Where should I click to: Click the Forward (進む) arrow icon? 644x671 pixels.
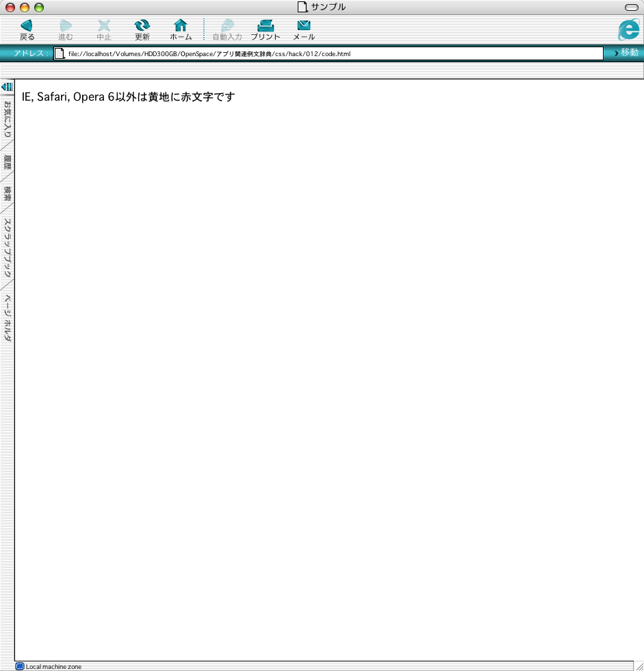tap(66, 26)
